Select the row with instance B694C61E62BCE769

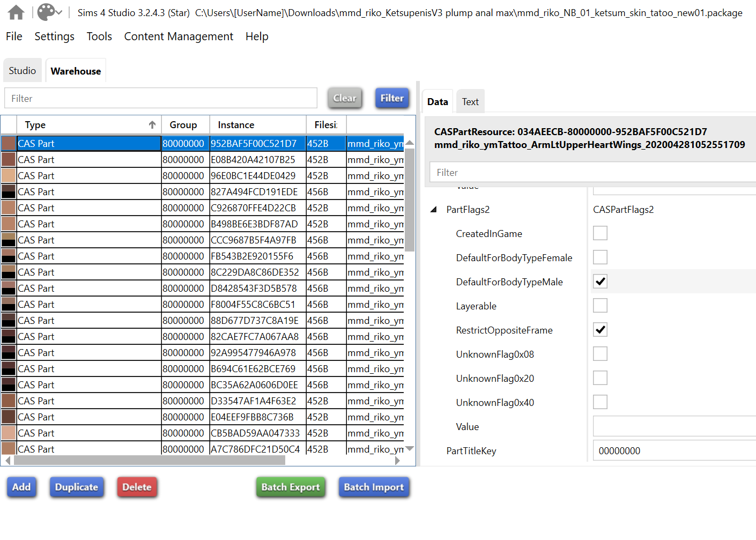[x=203, y=368]
